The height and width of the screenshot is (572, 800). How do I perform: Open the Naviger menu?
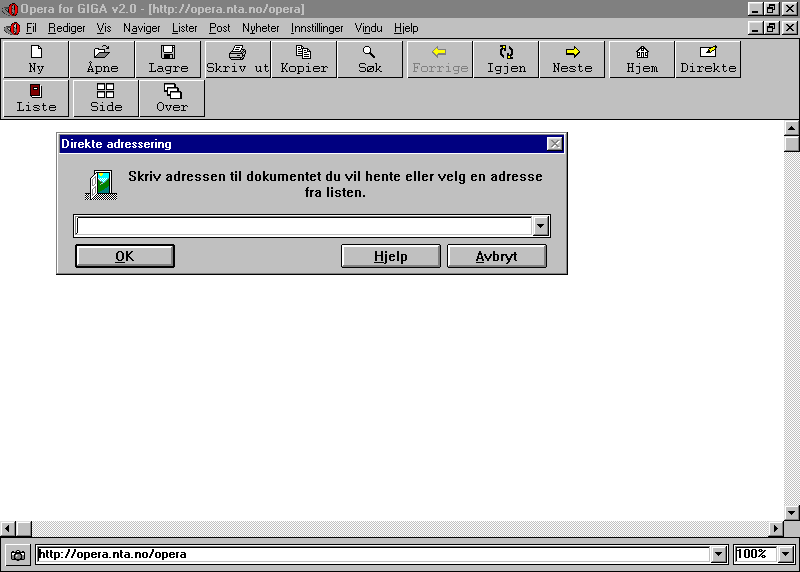coord(141,28)
